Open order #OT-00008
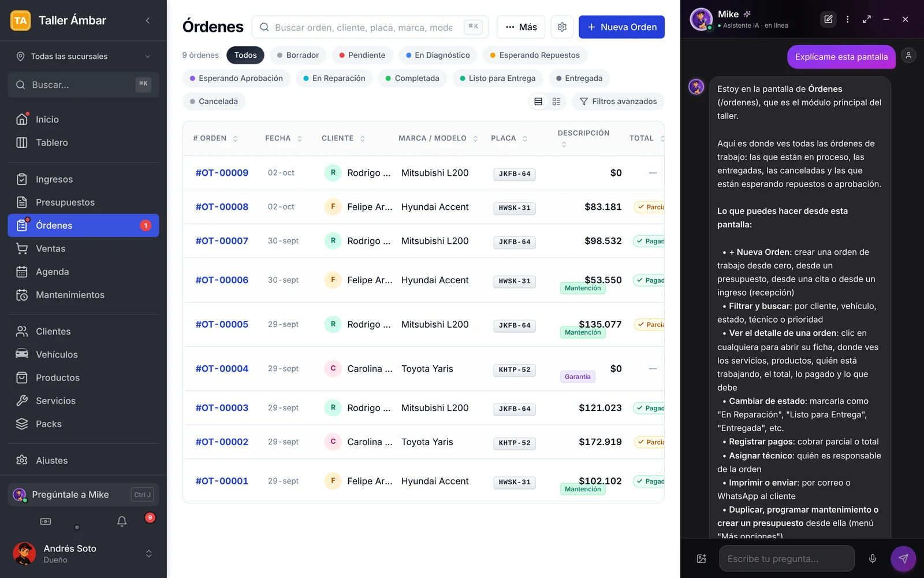 (x=222, y=207)
